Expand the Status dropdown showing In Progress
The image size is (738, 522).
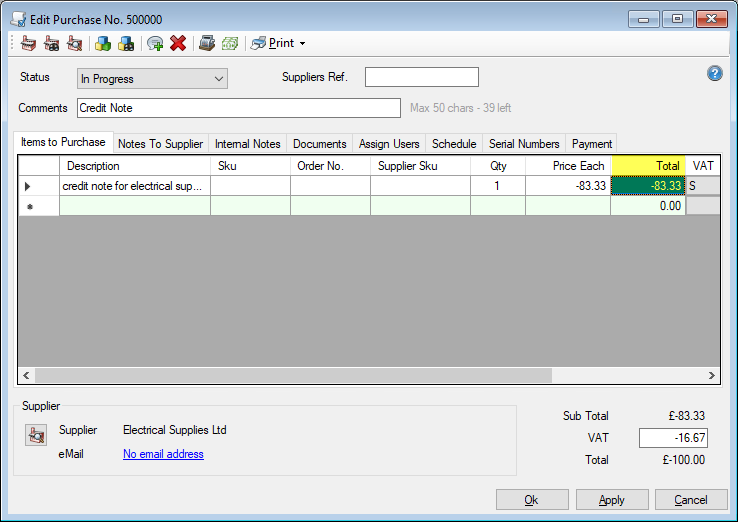point(219,79)
